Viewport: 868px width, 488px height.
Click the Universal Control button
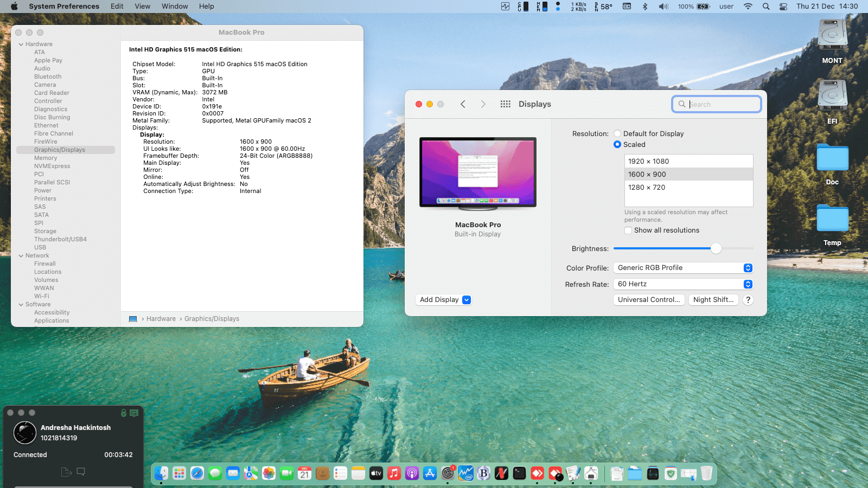(649, 299)
